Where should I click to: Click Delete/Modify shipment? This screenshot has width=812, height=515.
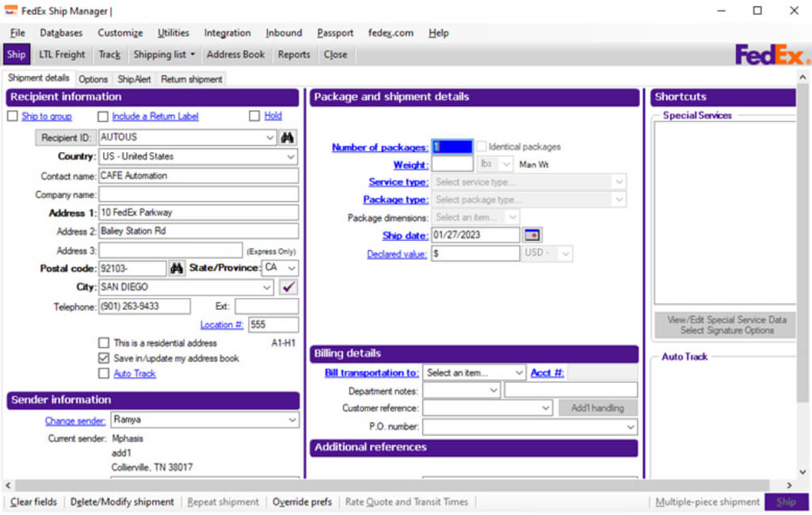tap(122, 502)
